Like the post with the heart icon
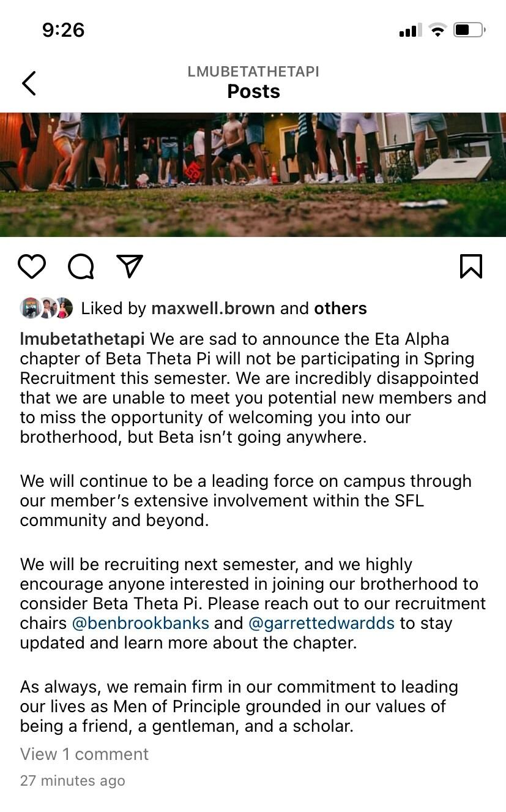The width and height of the screenshot is (506, 812). pyautogui.click(x=32, y=266)
